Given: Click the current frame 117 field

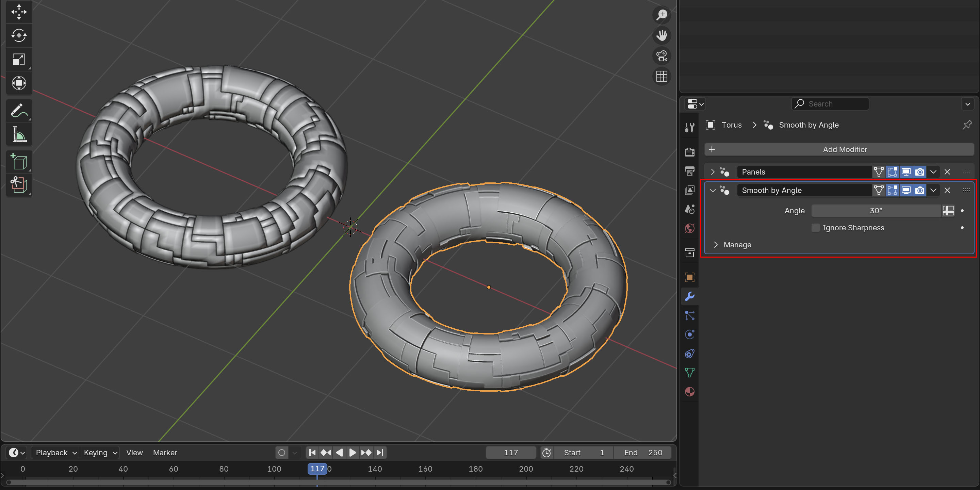Looking at the screenshot, I should click(x=510, y=452).
